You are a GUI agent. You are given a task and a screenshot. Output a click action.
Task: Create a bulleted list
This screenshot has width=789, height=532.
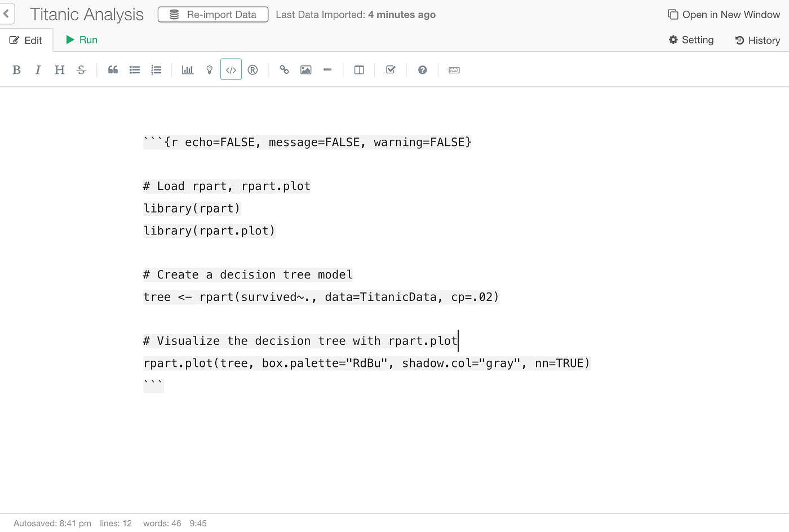134,69
